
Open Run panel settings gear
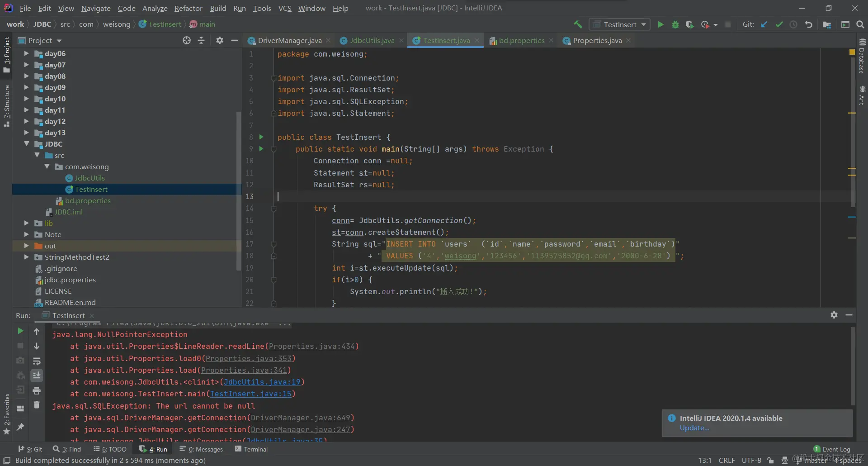pos(834,315)
